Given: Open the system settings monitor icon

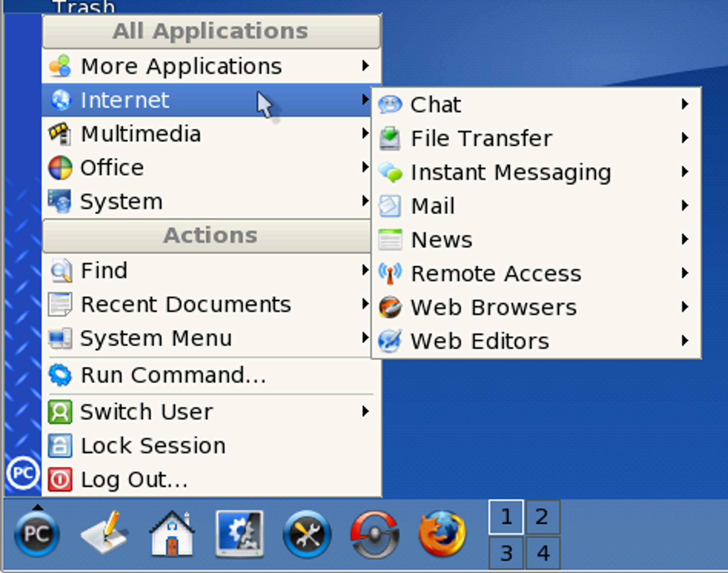Looking at the screenshot, I should point(240,534).
